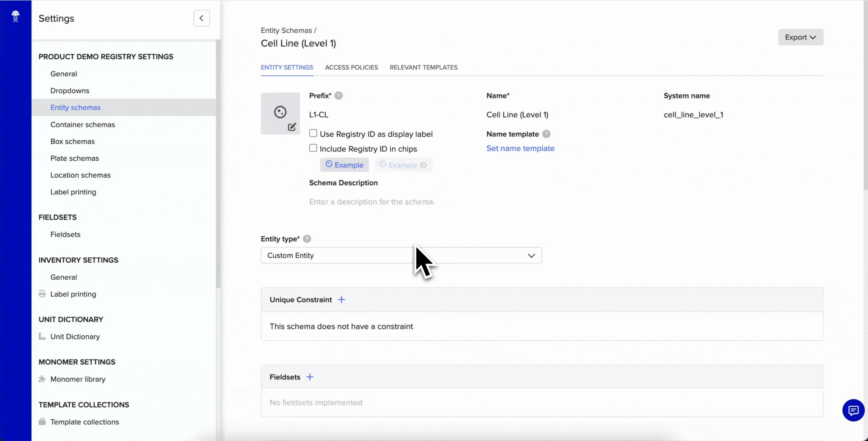868x441 pixels.
Task: Switch to the Access Policies tab
Action: coord(351,67)
